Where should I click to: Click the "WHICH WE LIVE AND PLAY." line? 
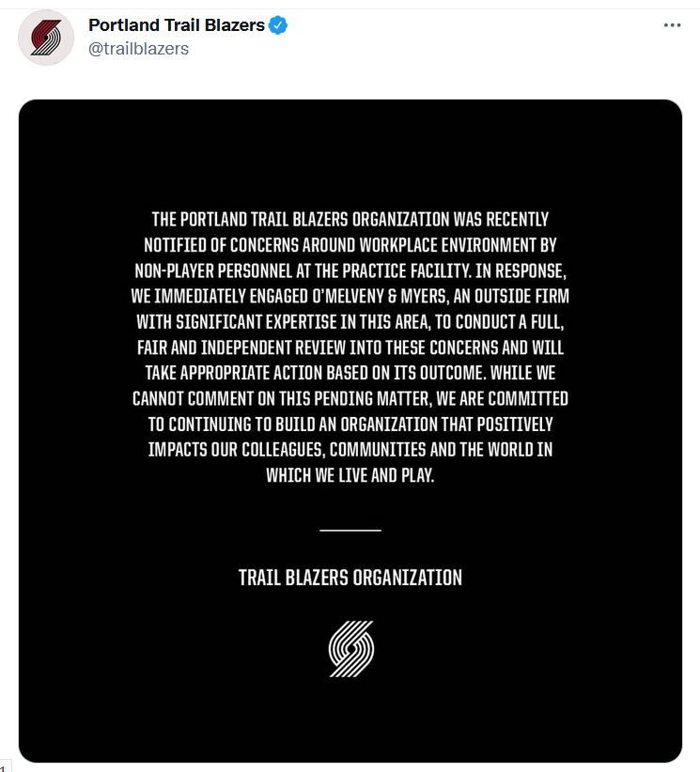point(350,475)
